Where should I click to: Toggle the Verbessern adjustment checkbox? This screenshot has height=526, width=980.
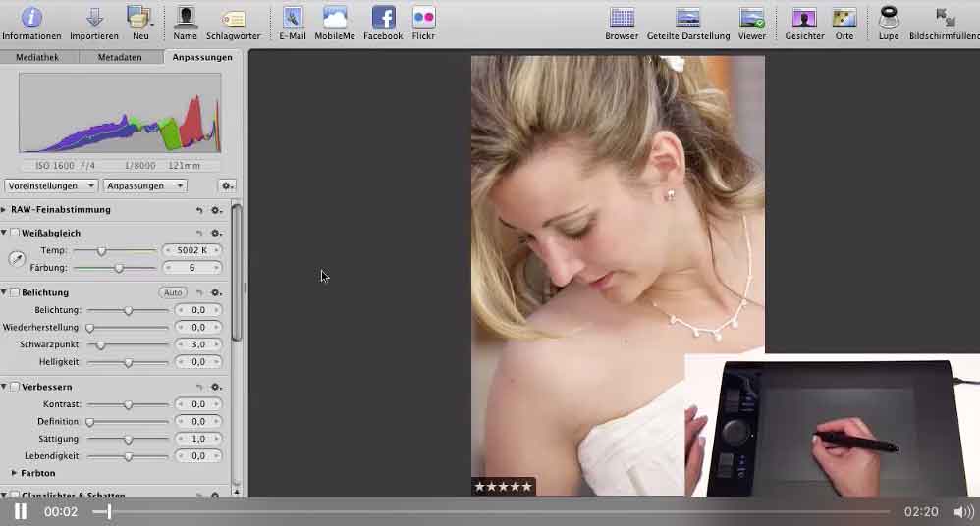[15, 387]
